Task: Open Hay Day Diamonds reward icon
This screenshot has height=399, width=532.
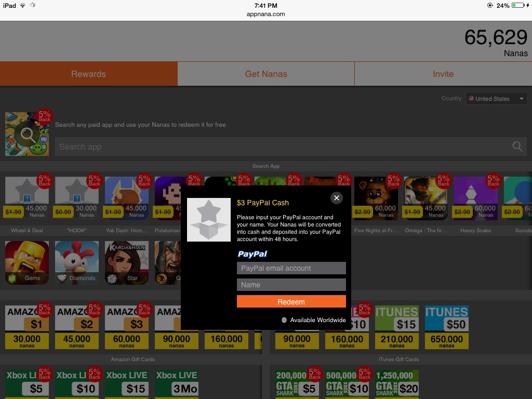Action: pos(77,263)
